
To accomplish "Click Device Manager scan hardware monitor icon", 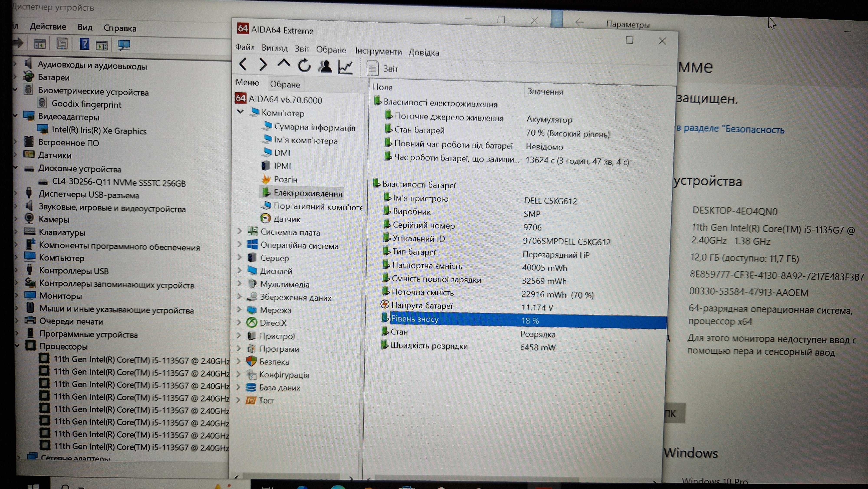I will (x=124, y=45).
